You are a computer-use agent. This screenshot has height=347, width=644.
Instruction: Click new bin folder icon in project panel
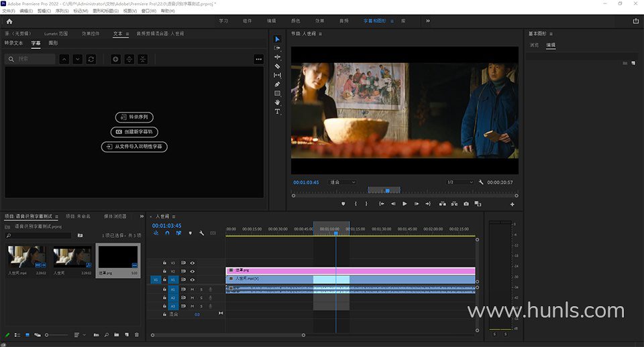pos(117,335)
